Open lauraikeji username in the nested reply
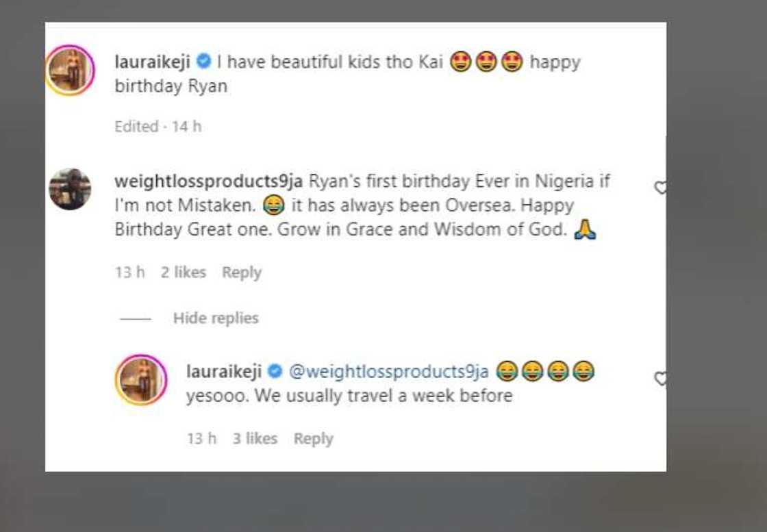Viewport: 767px width, 532px height. pos(225,372)
